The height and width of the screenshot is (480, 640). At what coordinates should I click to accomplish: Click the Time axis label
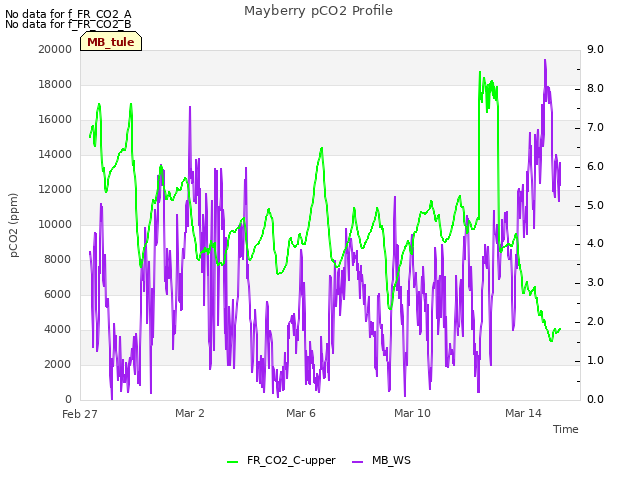(x=566, y=429)
